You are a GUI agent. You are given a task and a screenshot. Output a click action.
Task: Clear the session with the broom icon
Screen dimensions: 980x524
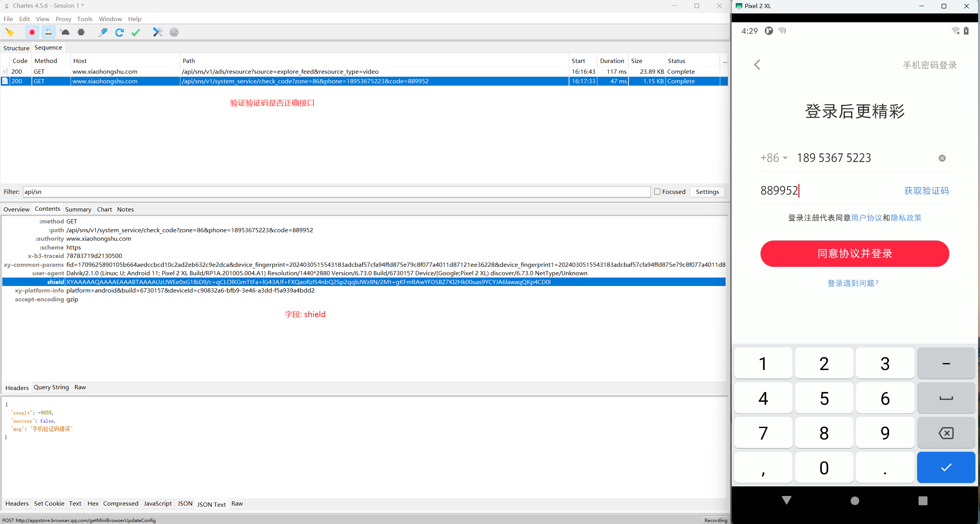(x=10, y=32)
